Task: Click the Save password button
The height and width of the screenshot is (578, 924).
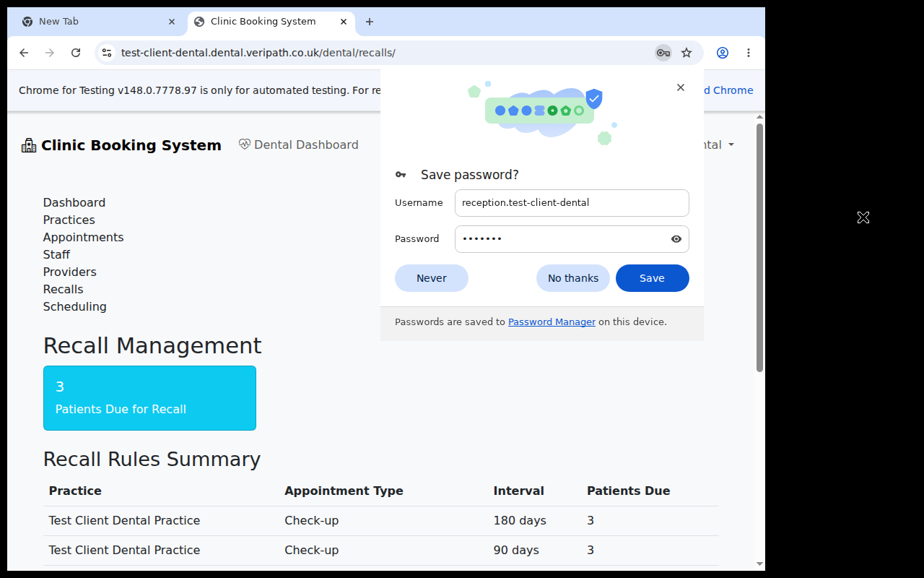Action: (652, 278)
